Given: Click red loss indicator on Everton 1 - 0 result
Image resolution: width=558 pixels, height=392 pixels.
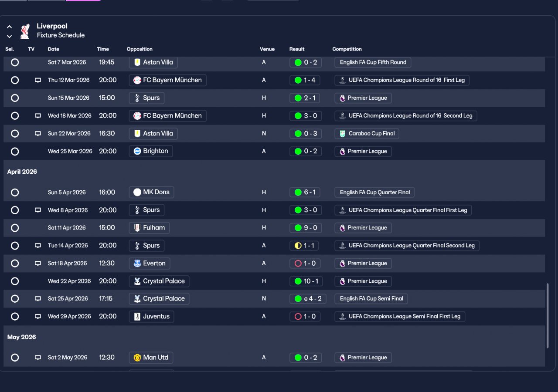Looking at the screenshot, I should pos(298,264).
